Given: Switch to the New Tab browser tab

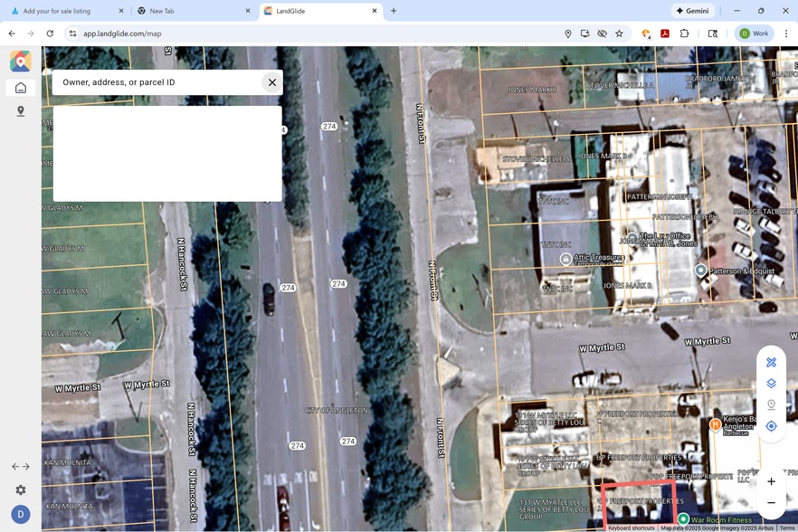Looking at the screenshot, I should point(192,11).
